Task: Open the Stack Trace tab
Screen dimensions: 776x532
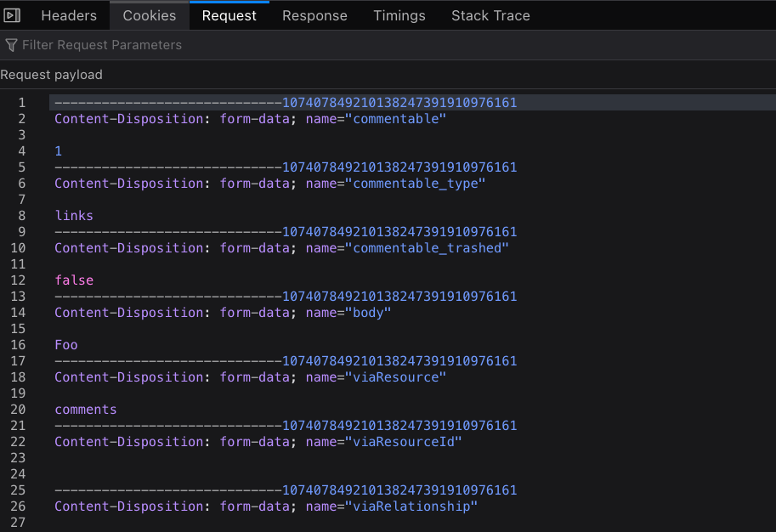Action: click(x=490, y=15)
